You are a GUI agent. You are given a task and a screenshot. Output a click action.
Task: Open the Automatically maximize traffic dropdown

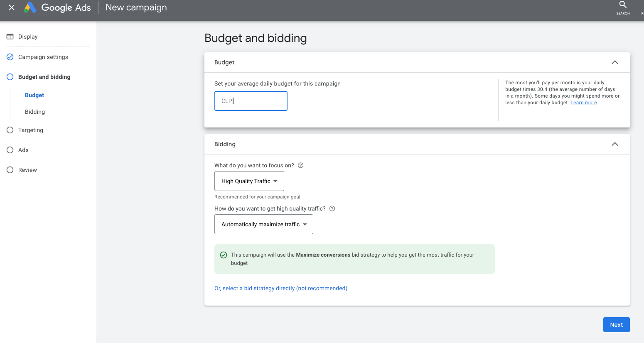coord(263,224)
